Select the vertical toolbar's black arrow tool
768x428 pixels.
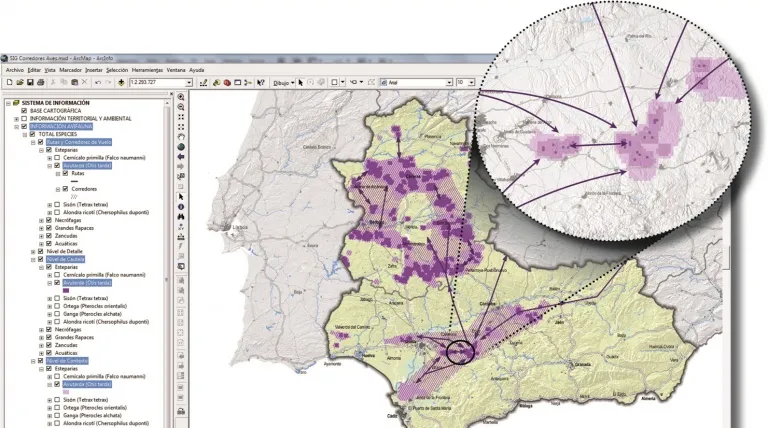pyautogui.click(x=181, y=197)
